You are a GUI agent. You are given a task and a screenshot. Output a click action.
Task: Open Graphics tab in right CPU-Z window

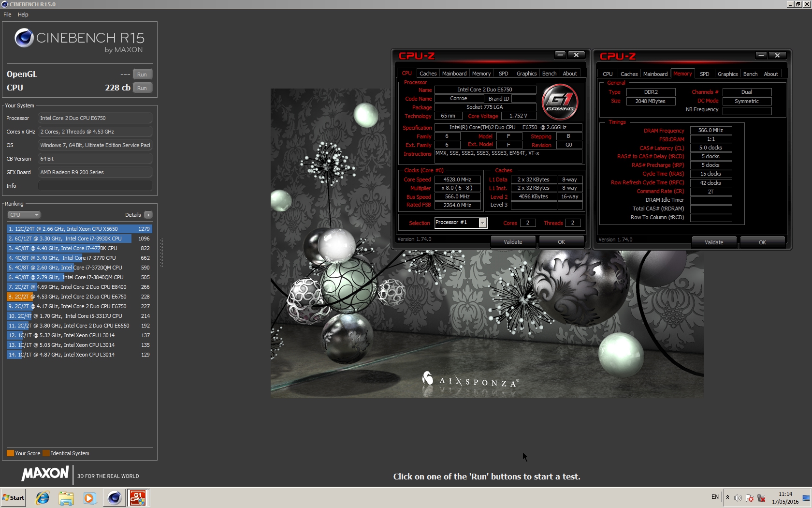728,74
